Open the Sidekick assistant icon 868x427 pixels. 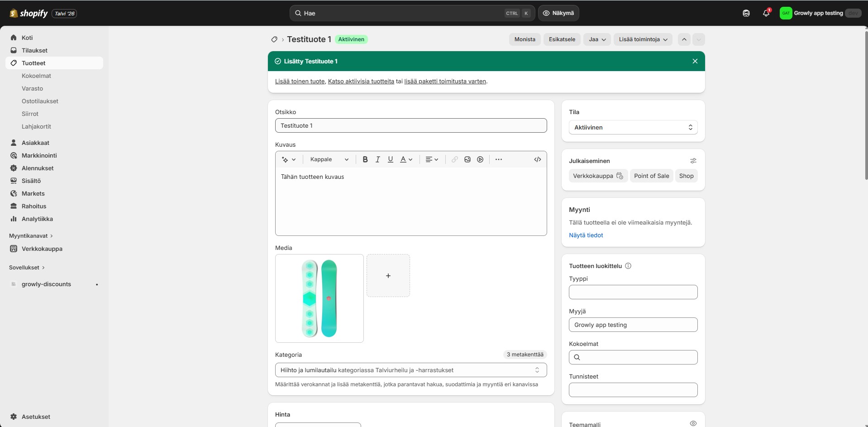(x=745, y=13)
